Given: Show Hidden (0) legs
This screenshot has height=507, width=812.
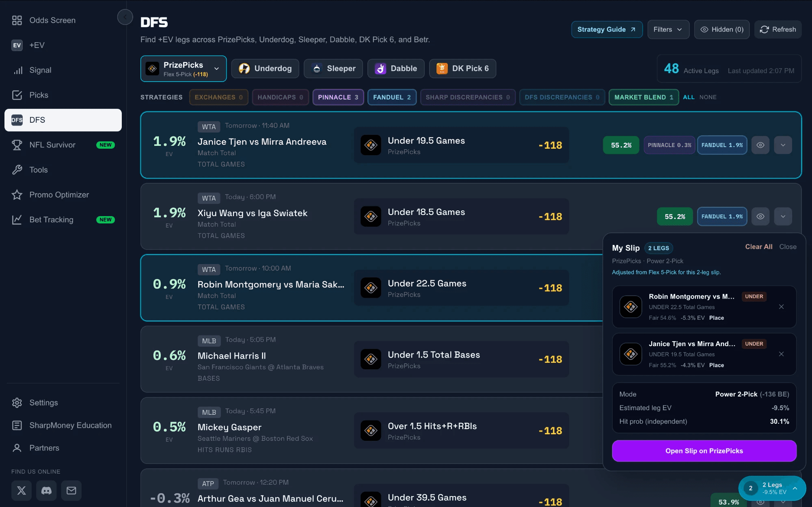Looking at the screenshot, I should 722,30.
